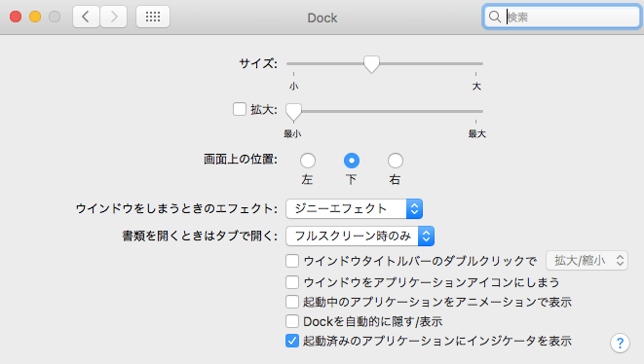Click the magnifying glass search icon

tap(495, 17)
